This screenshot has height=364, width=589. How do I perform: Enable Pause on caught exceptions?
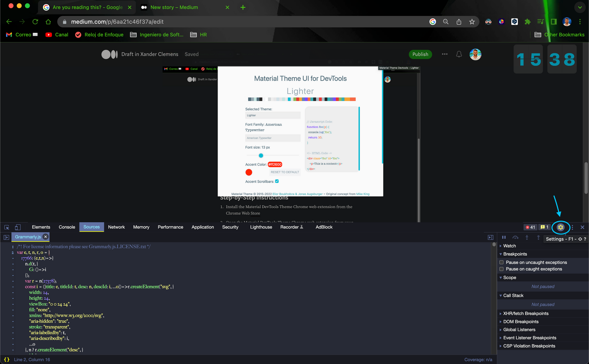click(x=502, y=269)
